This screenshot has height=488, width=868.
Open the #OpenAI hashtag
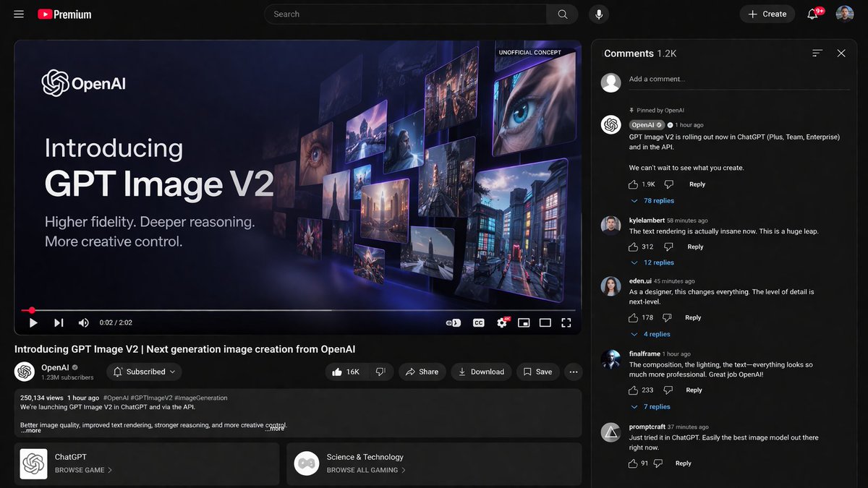coord(116,398)
